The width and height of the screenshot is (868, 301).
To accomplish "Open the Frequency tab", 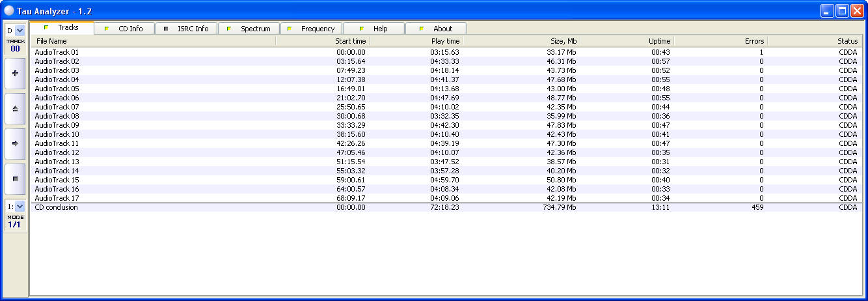I will click(311, 29).
